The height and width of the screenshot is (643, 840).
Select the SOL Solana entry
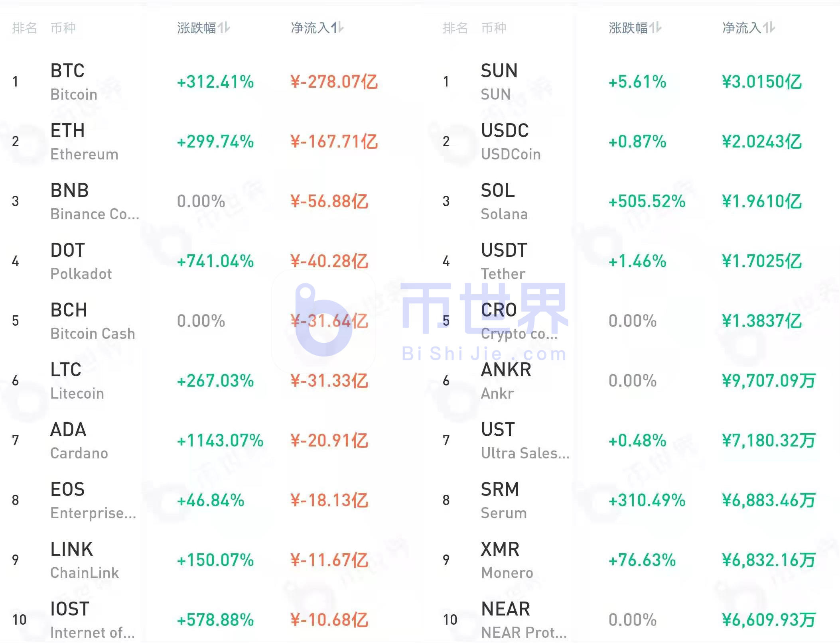[498, 201]
